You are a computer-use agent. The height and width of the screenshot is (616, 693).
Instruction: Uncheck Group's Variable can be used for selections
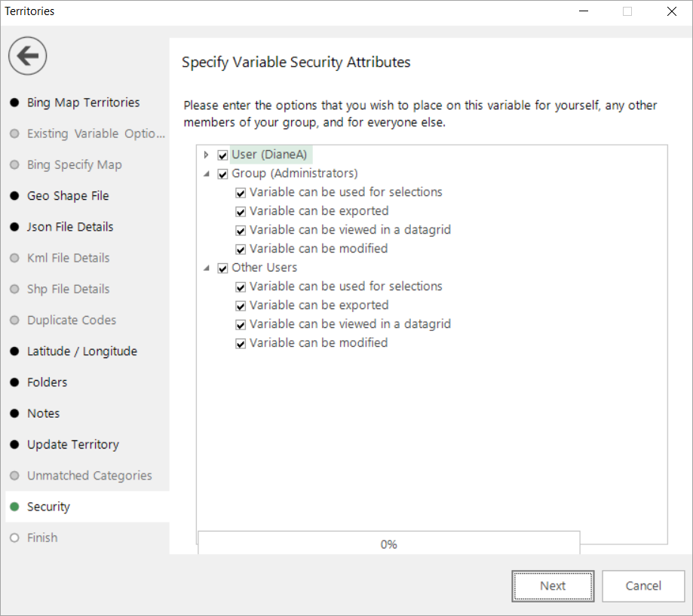click(x=241, y=193)
